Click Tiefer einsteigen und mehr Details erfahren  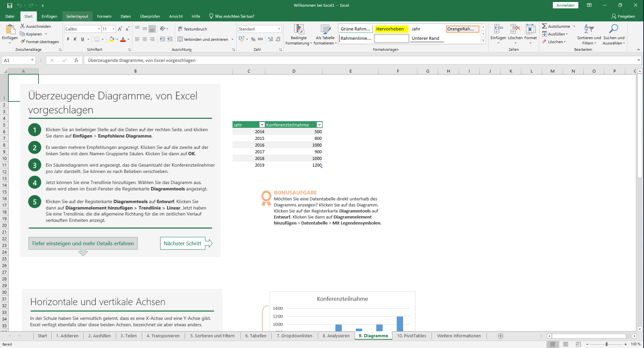[83, 243]
